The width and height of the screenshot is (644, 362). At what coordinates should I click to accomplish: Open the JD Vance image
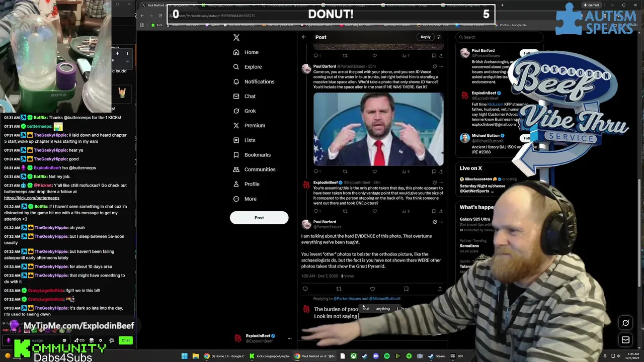click(x=378, y=129)
